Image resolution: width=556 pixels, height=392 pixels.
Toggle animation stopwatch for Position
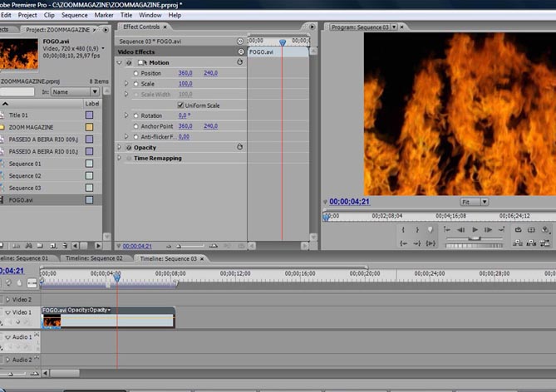tap(135, 73)
